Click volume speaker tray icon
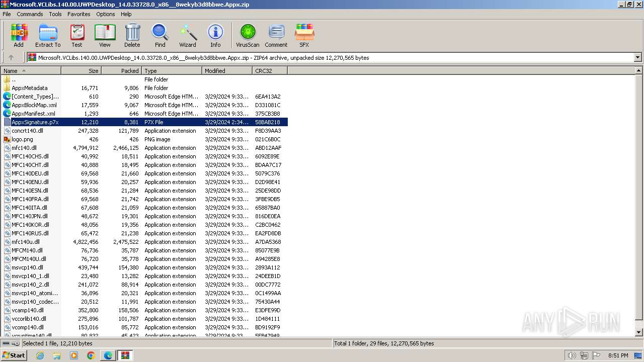This screenshot has width=644, height=362. (x=572, y=355)
